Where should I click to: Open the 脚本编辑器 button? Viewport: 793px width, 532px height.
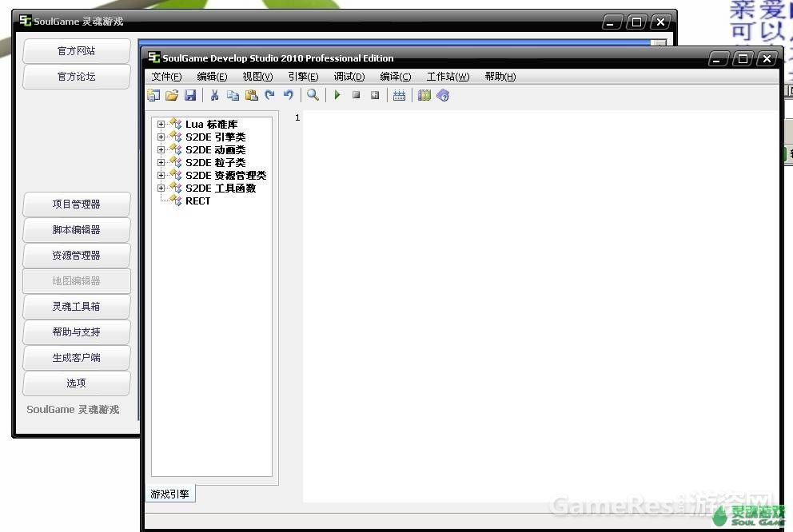coord(76,230)
